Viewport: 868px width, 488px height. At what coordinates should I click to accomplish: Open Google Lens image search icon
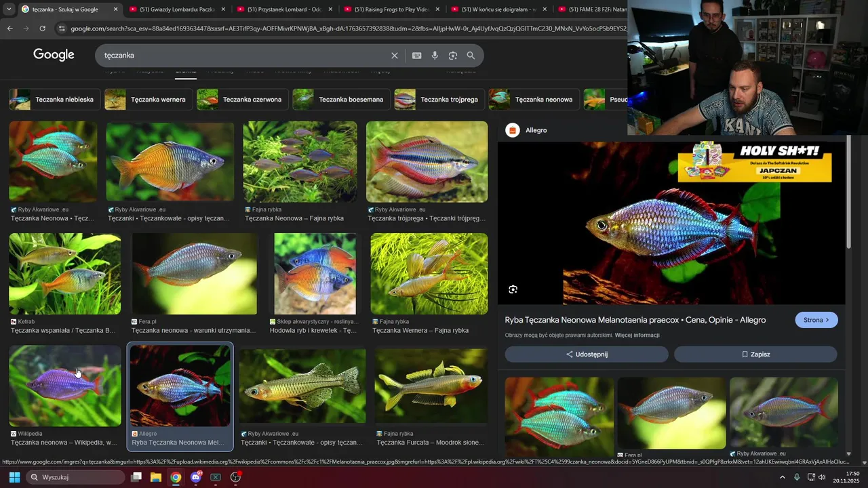[453, 56]
